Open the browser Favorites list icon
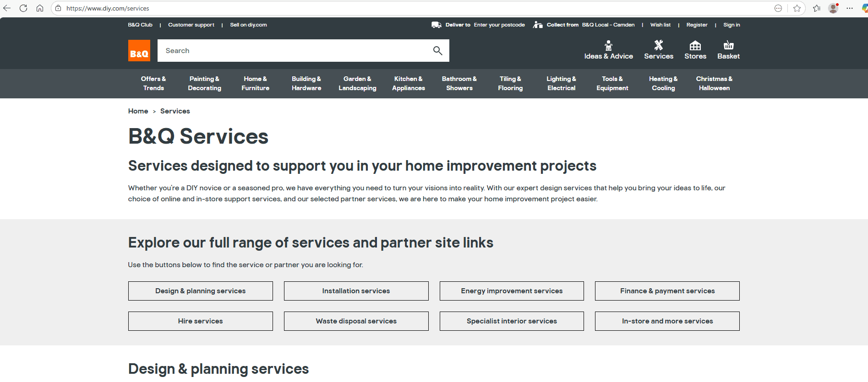868x382 pixels. [817, 8]
